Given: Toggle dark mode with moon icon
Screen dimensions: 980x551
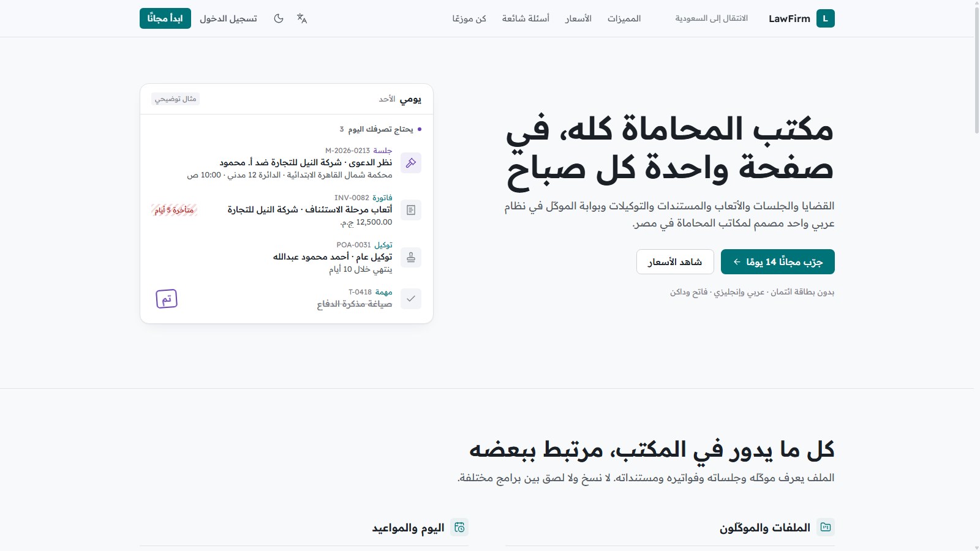Looking at the screenshot, I should coord(279,18).
